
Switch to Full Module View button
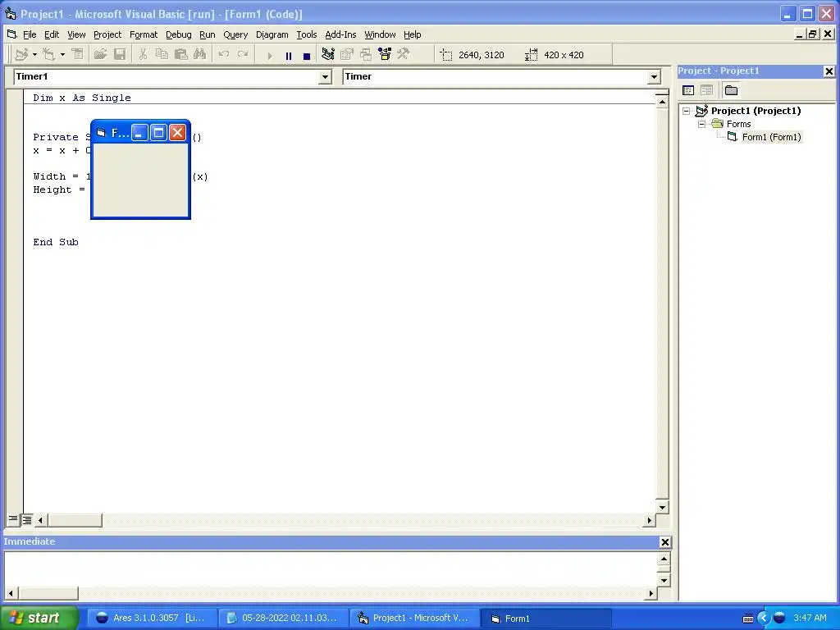point(27,519)
